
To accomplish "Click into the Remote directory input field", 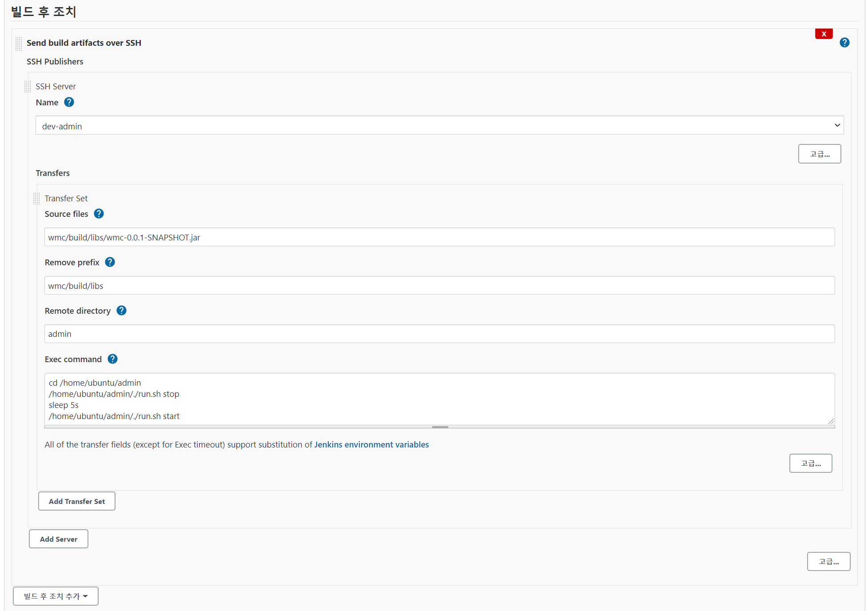I will (x=439, y=334).
